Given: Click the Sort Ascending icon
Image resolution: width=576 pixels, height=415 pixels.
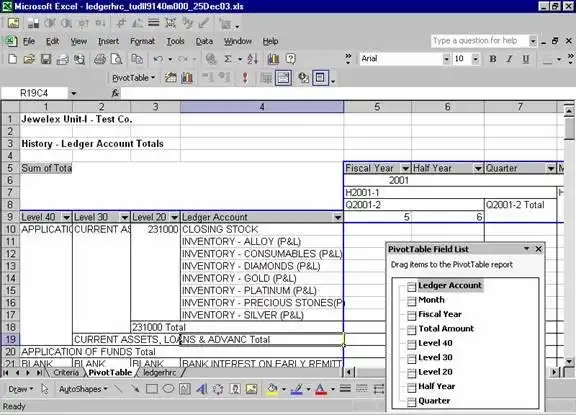Looking at the screenshot, I should [253, 59].
